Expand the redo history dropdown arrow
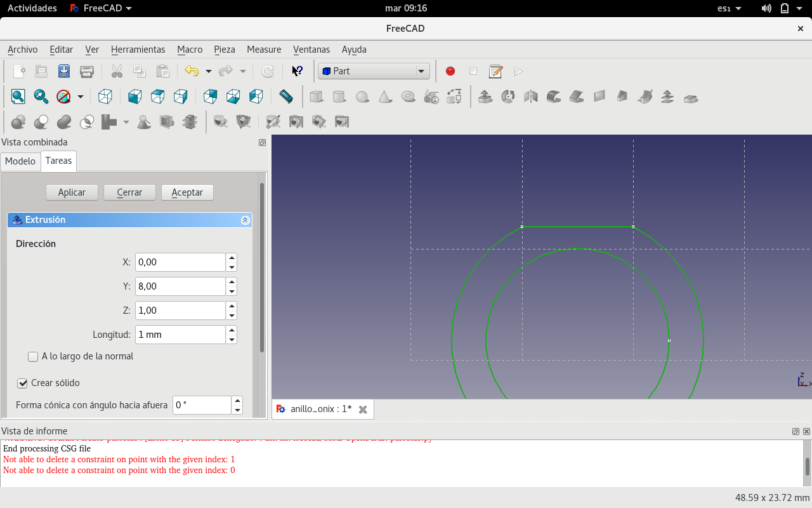The height and width of the screenshot is (508, 812). click(242, 71)
